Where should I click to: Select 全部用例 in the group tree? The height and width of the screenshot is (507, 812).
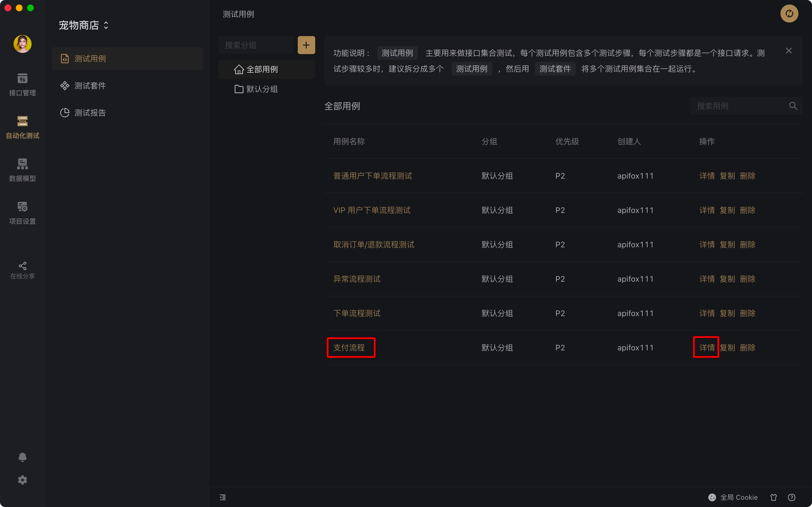(262, 69)
